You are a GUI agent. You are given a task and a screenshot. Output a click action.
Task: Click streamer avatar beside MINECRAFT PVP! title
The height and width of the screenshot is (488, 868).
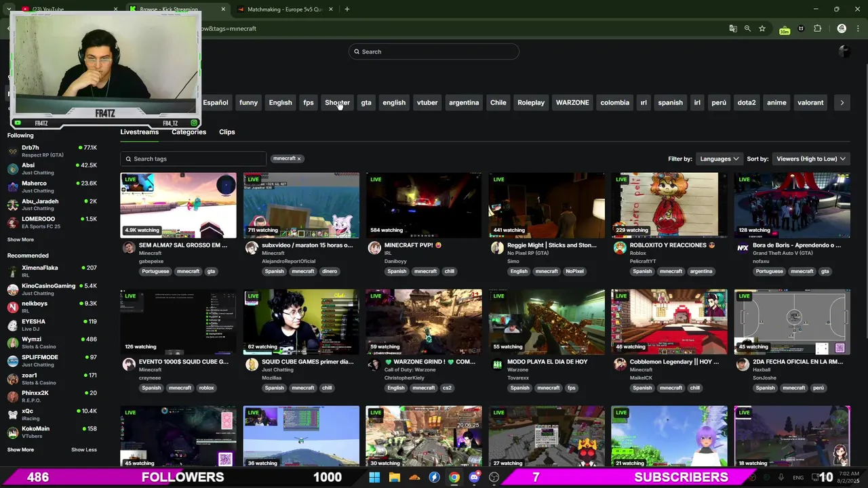(x=374, y=248)
